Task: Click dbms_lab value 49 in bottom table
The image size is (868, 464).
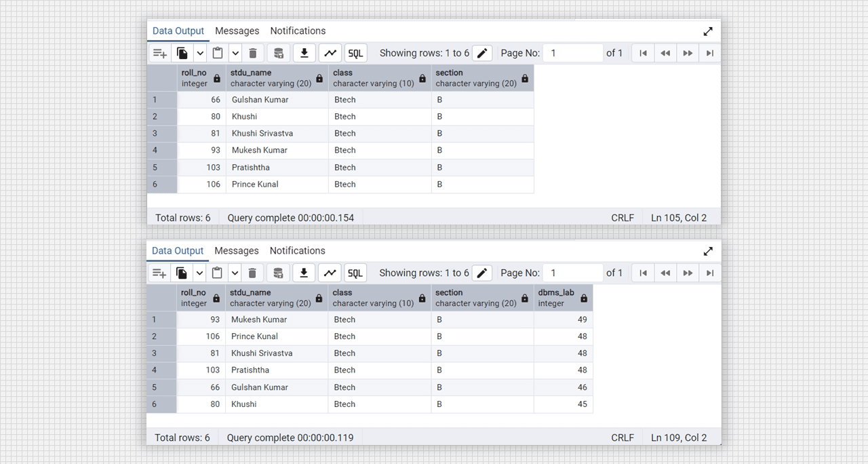Action: [564, 320]
